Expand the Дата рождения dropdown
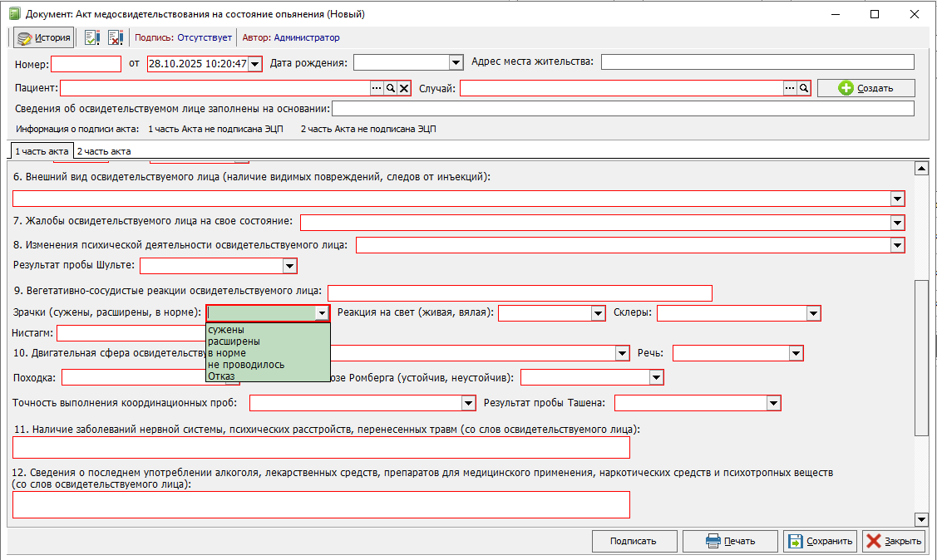Screen dimensions: 937x560 (455, 62)
